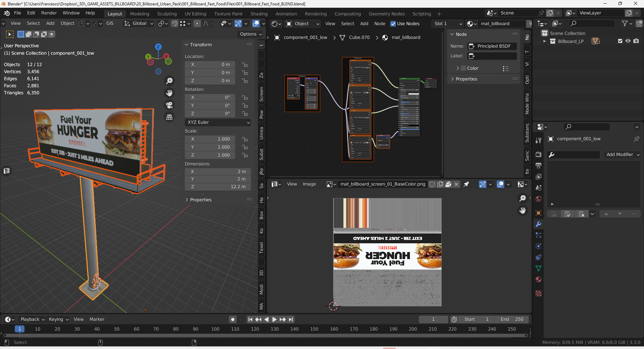
Task: Open the Object Data properties tab icon
Action: tap(539, 268)
